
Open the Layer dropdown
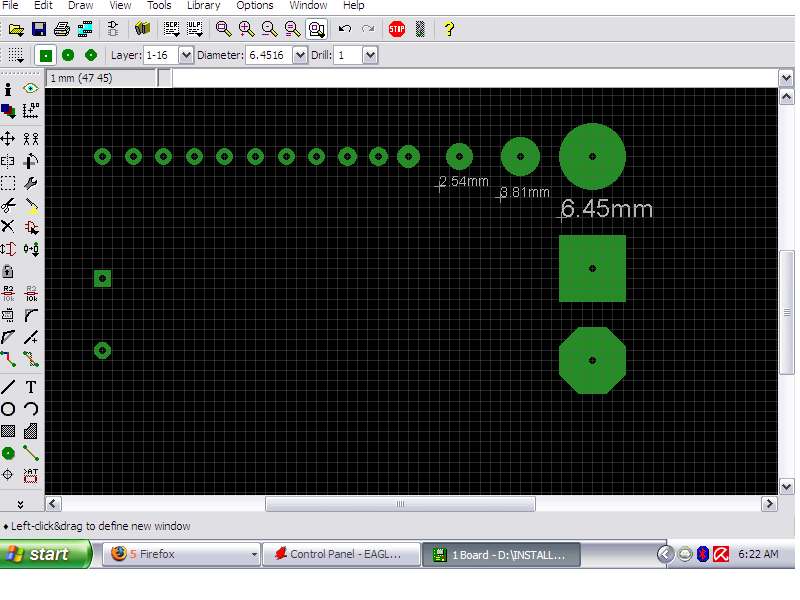(x=186, y=55)
